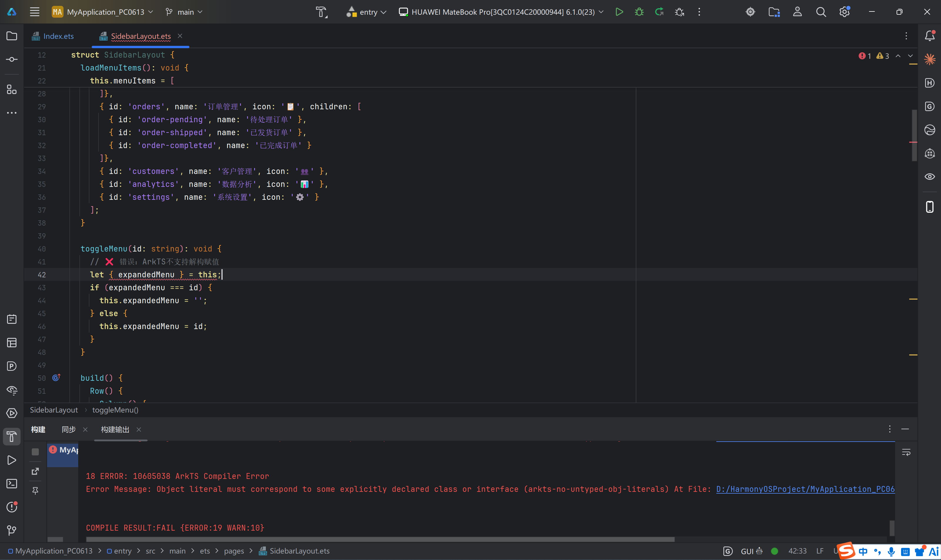Click the Build hammer toolbar icon
Screen dimensions: 941x560
[321, 12]
